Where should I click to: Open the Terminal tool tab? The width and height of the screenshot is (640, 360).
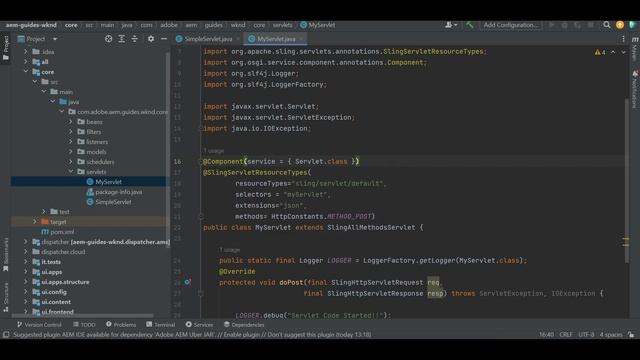pyautogui.click(x=160, y=325)
